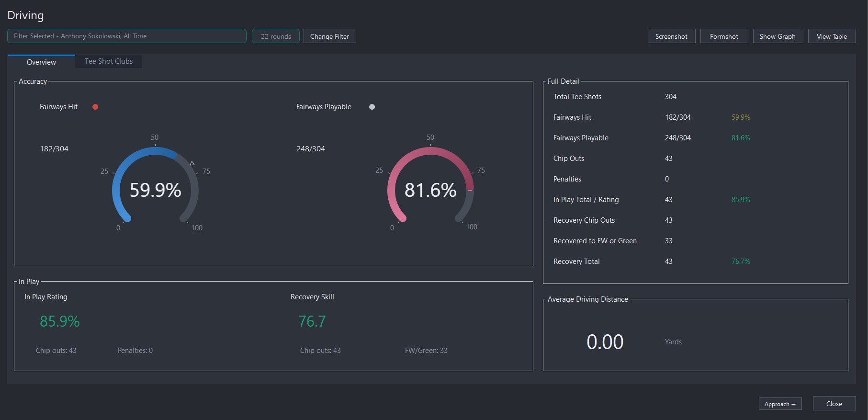The image size is (868, 420).
Task: Open the Tee Shot Clubs tab
Action: click(109, 61)
